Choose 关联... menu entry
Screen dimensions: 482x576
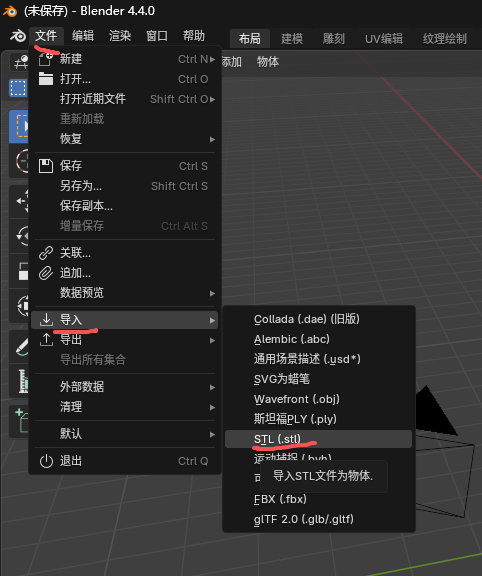125,253
